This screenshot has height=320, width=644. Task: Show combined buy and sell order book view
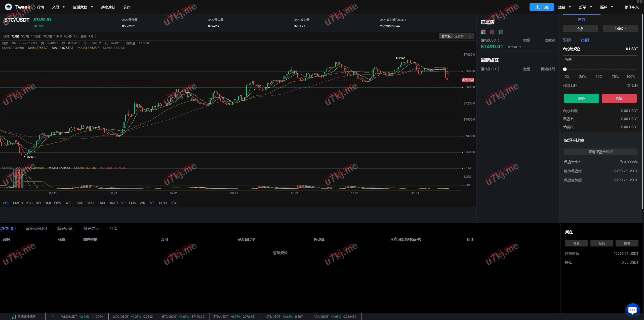tap(483, 32)
